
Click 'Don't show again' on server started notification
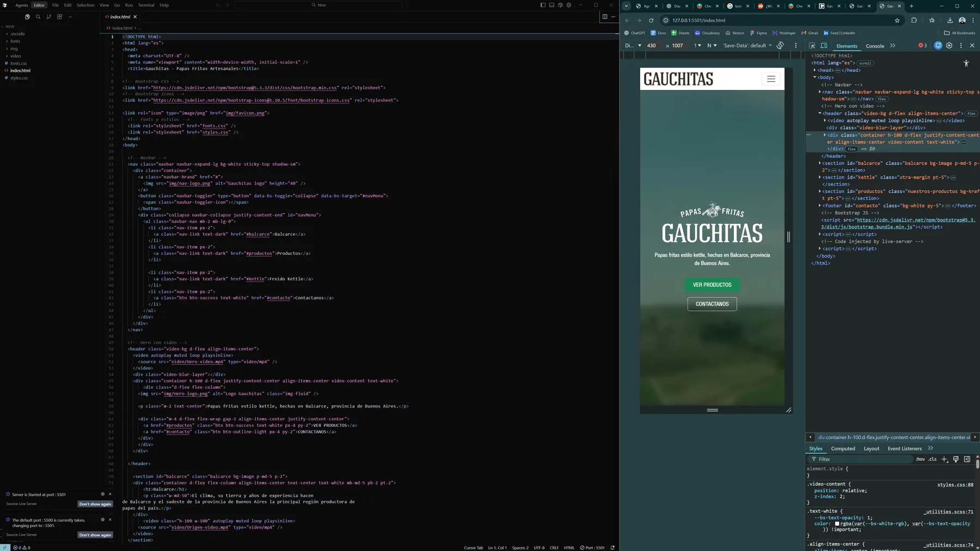[x=95, y=504]
